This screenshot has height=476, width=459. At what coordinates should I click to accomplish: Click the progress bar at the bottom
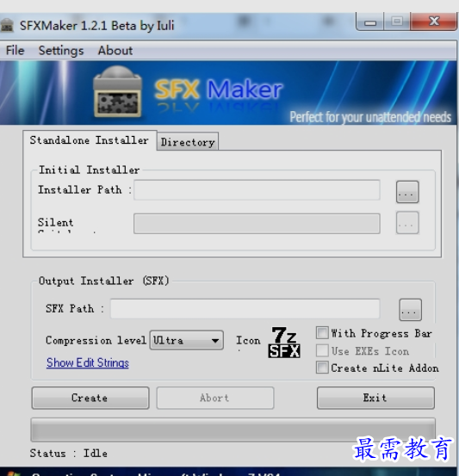(233, 430)
